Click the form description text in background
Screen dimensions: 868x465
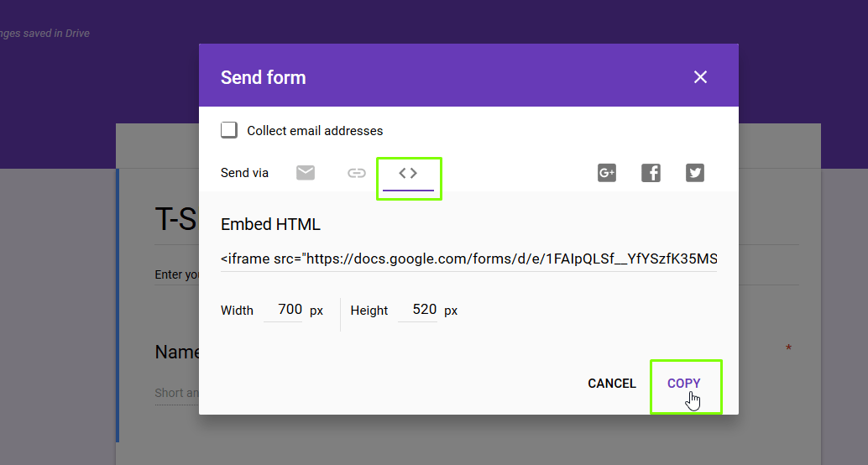point(176,274)
